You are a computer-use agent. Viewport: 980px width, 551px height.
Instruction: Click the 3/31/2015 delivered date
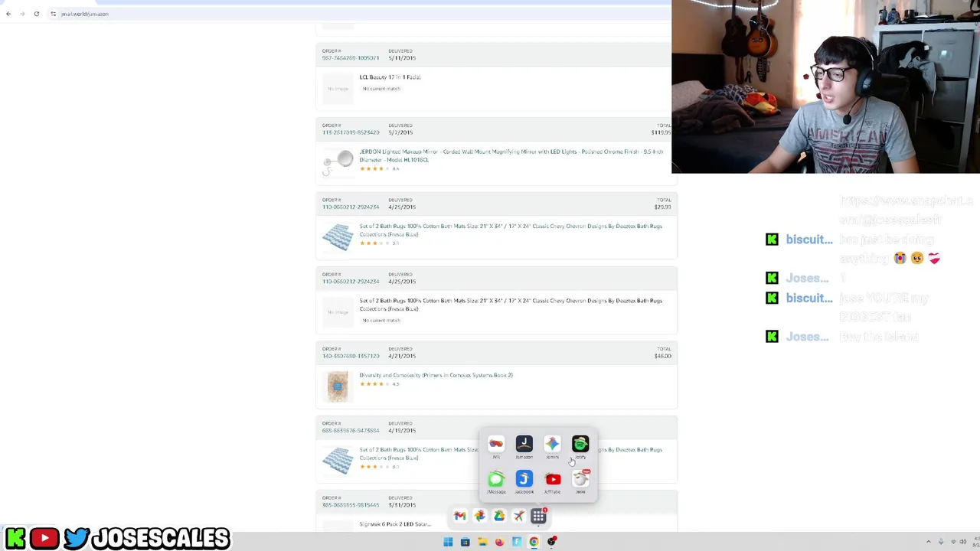coord(402,505)
